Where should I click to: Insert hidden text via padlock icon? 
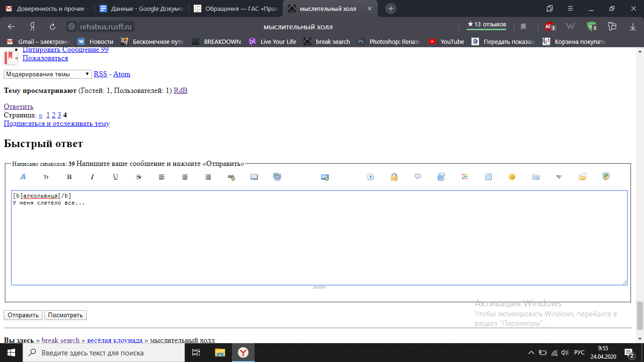coord(394,177)
